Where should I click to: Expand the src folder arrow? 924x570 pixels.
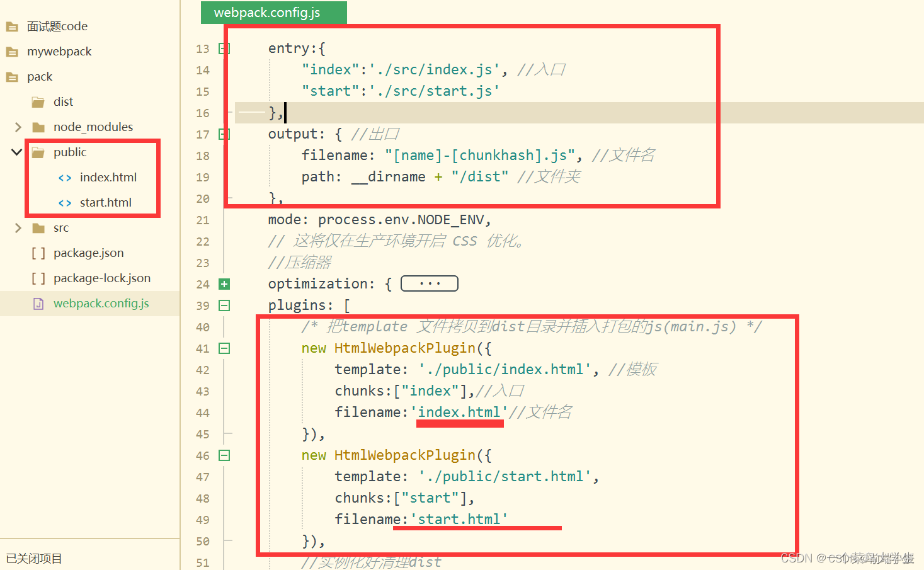tap(18, 228)
